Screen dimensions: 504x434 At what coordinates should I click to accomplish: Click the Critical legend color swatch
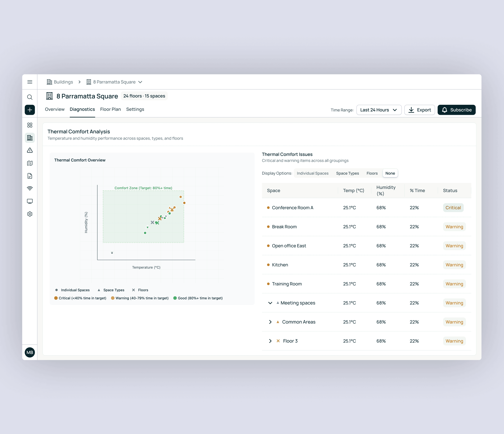coord(56,298)
